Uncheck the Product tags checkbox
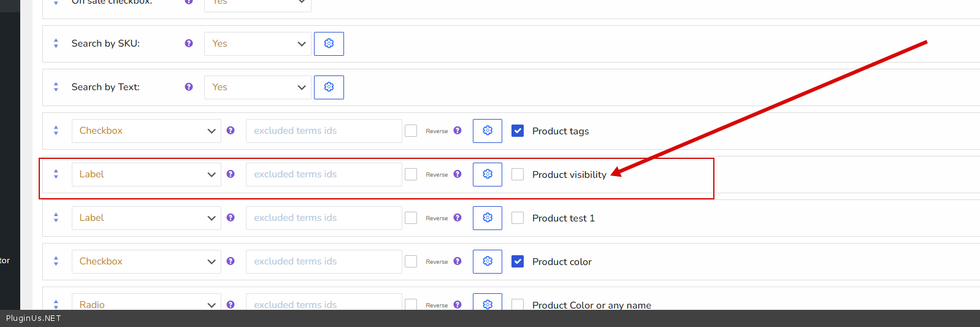 518,131
